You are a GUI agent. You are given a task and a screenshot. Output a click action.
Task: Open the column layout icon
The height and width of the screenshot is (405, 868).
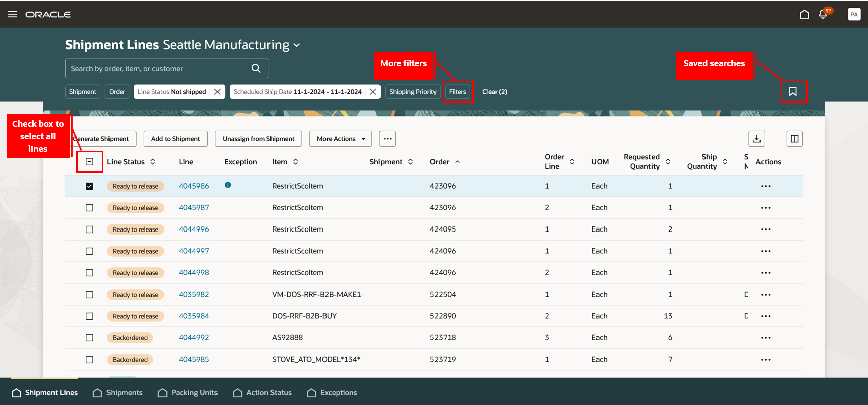794,139
